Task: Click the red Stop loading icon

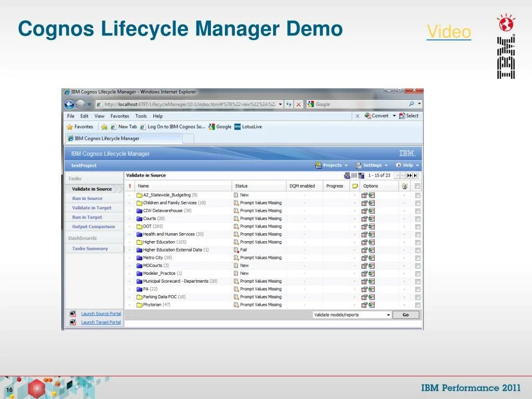Action: click(x=299, y=104)
